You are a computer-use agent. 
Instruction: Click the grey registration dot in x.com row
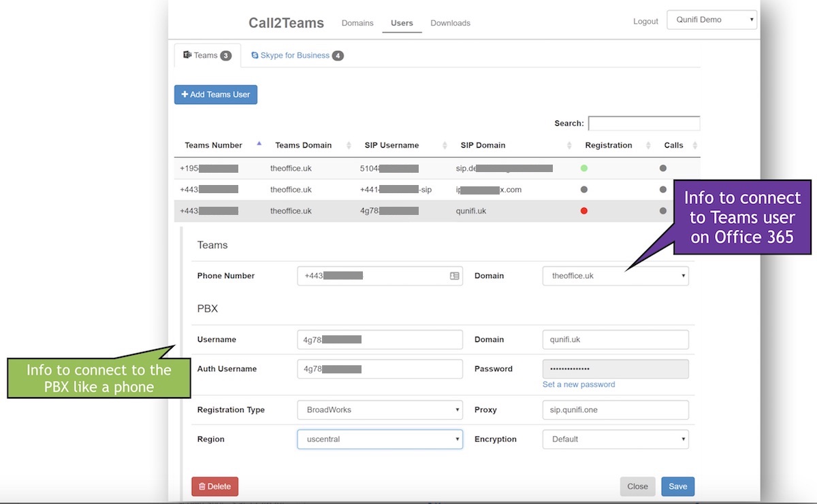pyautogui.click(x=583, y=190)
